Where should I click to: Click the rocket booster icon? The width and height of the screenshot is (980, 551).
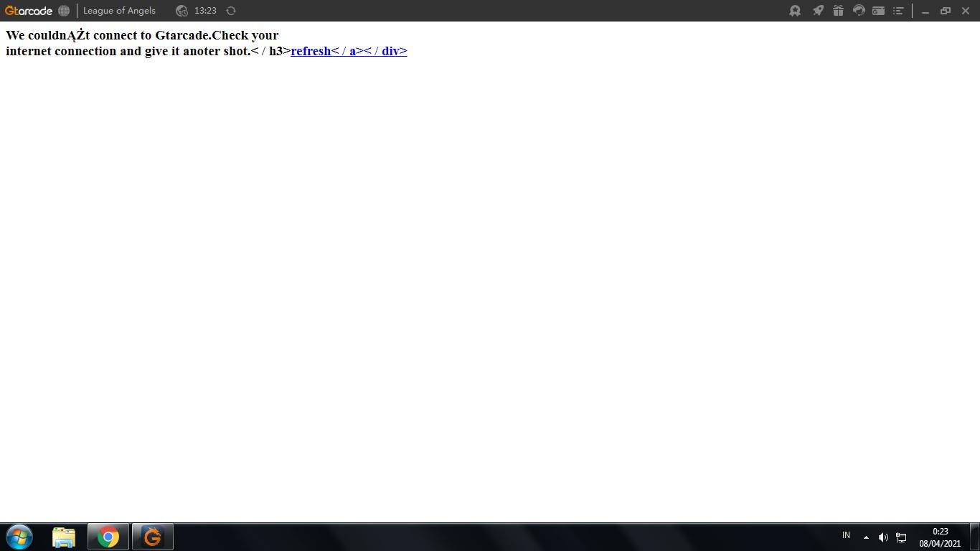click(817, 11)
